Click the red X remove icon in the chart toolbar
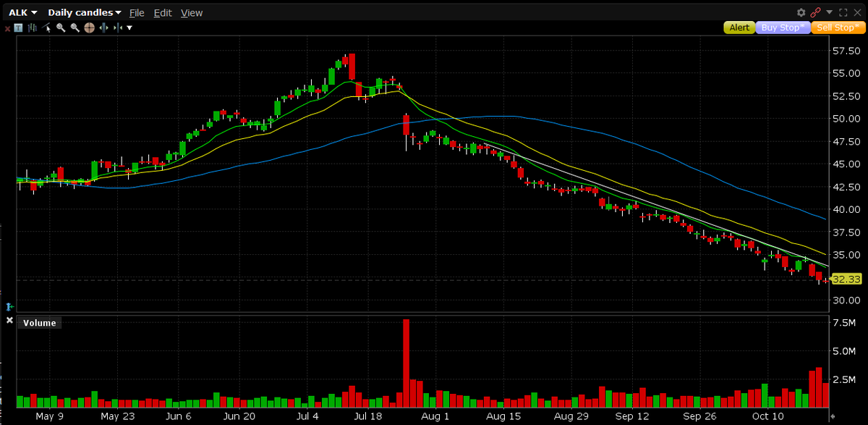 tap(7, 29)
